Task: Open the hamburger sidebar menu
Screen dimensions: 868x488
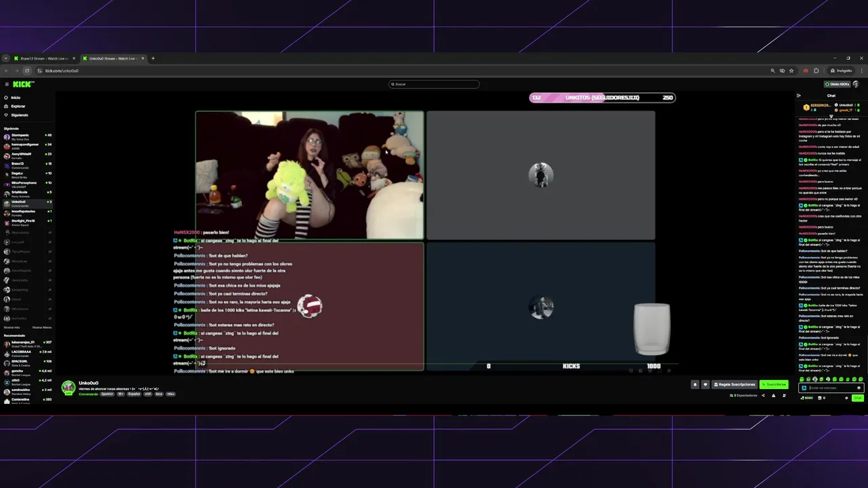Action: tap(7, 84)
